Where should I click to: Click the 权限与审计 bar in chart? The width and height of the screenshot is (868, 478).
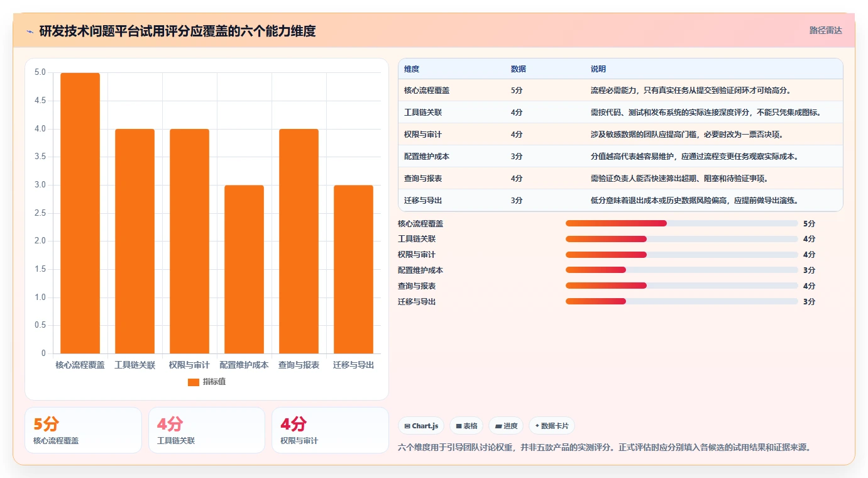(x=189, y=241)
